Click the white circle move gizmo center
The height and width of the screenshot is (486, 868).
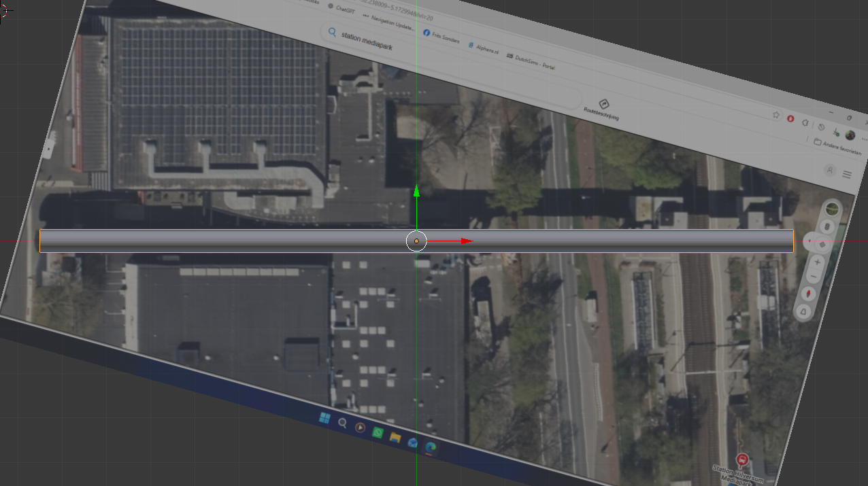[x=416, y=241]
